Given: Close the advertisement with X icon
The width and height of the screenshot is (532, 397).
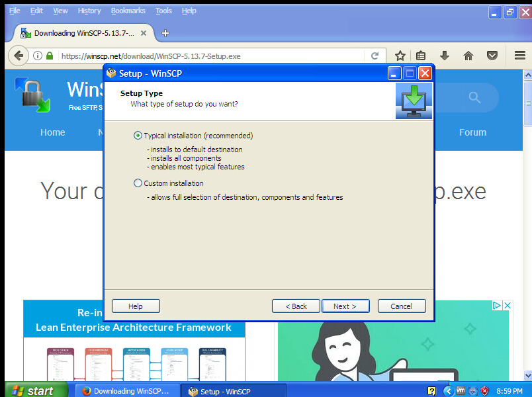Looking at the screenshot, I should (x=508, y=306).
